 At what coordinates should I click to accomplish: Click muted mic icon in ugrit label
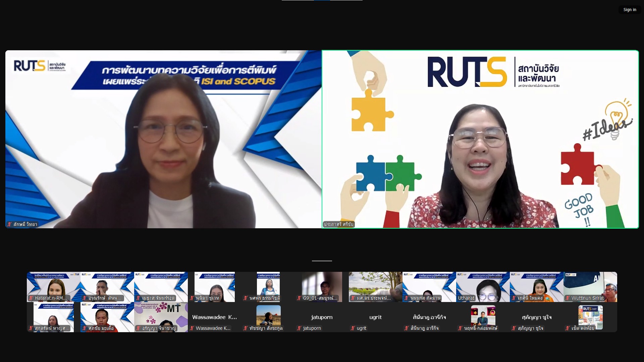tap(353, 328)
